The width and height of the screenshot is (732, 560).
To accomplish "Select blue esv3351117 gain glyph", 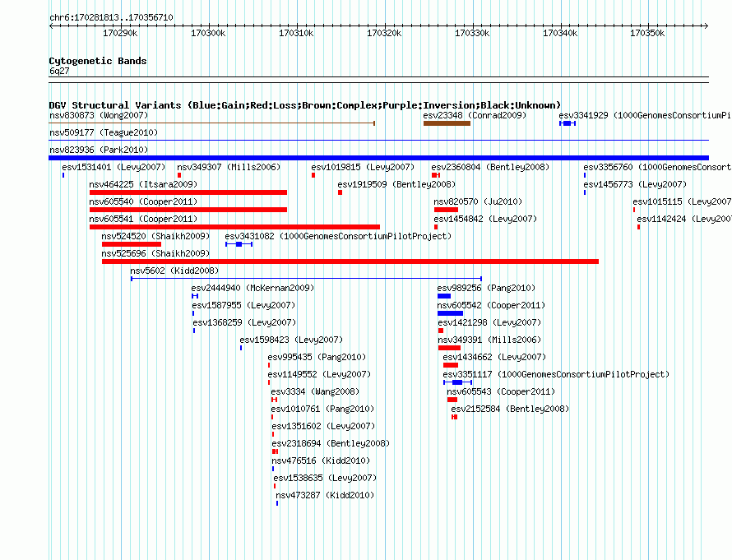I will click(x=457, y=382).
